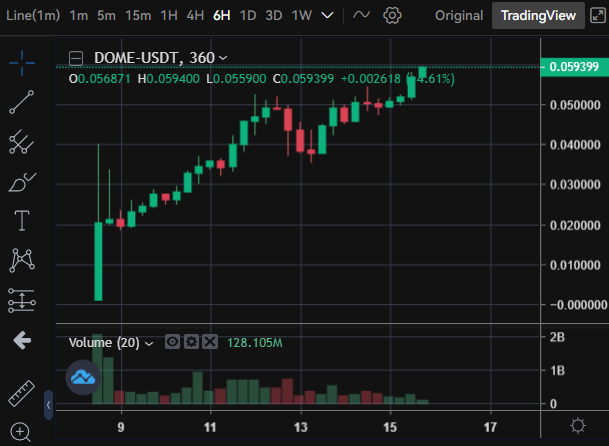Select the long position prediction tool
Viewport: 609px width, 446px height.
click(22, 300)
